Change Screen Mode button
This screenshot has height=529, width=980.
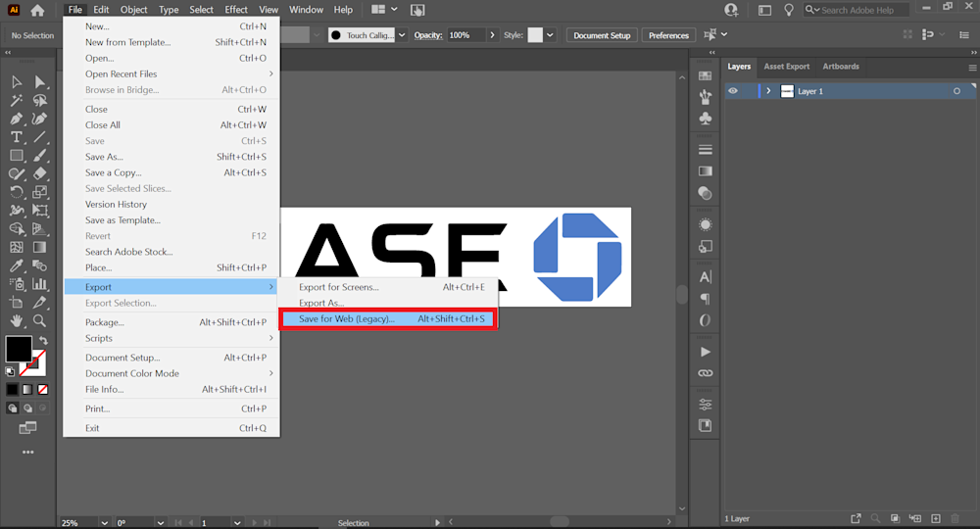pos(27,428)
